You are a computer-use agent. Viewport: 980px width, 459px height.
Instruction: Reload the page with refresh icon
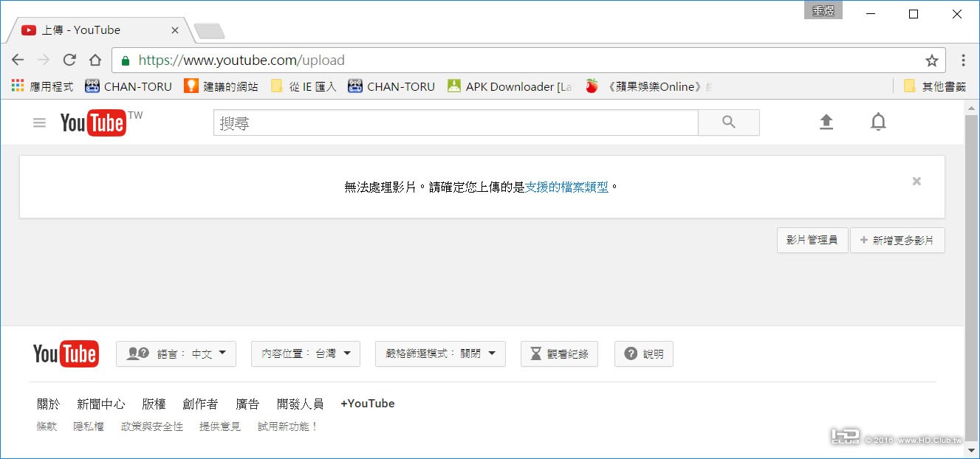click(69, 61)
